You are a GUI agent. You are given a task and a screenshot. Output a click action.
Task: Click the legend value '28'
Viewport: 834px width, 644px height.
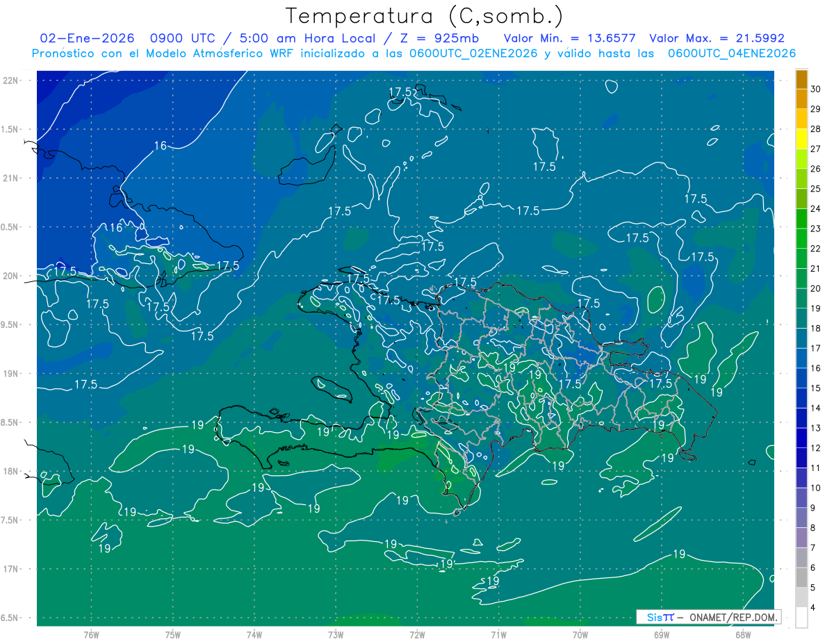(816, 129)
